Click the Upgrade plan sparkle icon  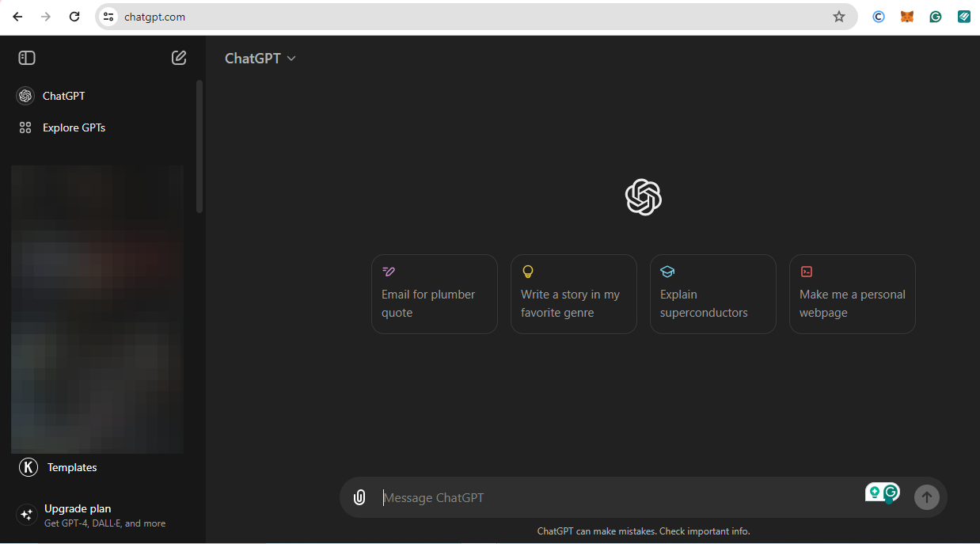pos(27,515)
